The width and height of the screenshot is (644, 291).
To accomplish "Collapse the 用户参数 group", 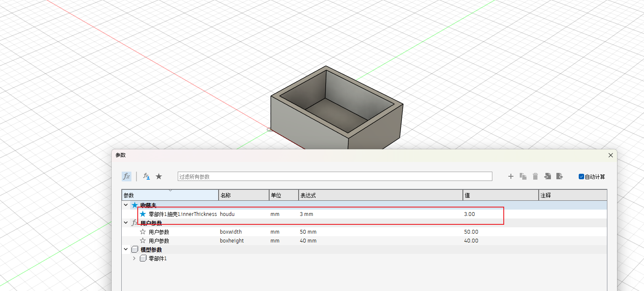I will click(126, 223).
